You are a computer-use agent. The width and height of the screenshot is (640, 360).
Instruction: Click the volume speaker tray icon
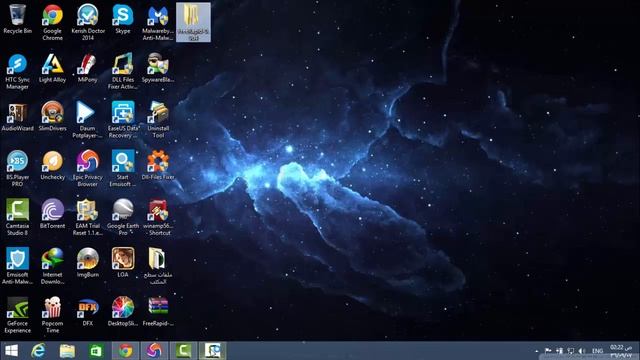click(x=582, y=351)
